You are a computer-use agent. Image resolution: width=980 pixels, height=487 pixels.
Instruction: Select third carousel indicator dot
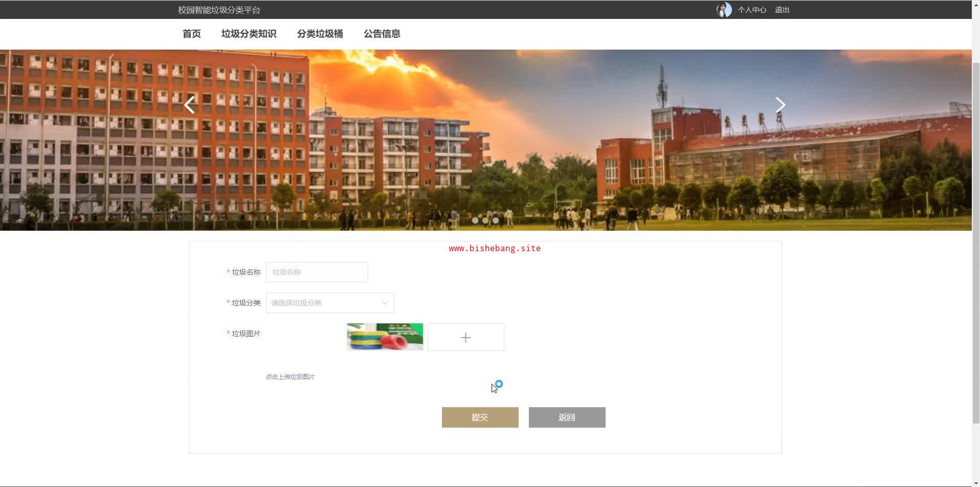click(496, 220)
